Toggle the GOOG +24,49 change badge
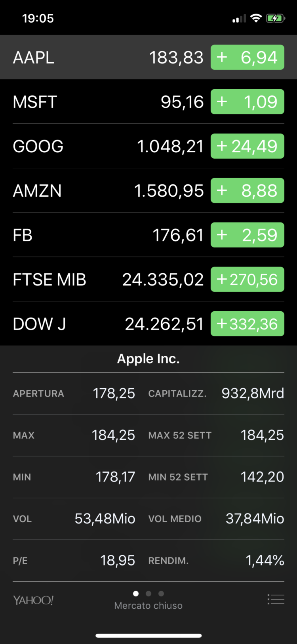Image resolution: width=297 pixels, height=644 pixels. point(247,146)
